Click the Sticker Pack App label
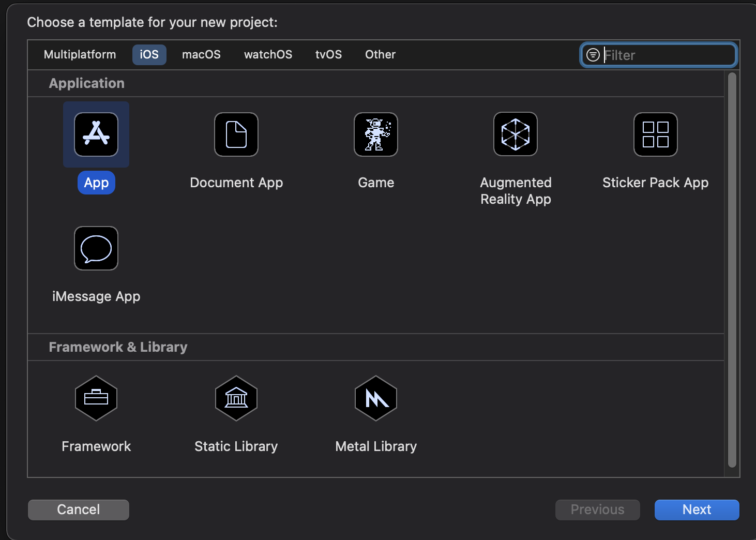 point(656,183)
